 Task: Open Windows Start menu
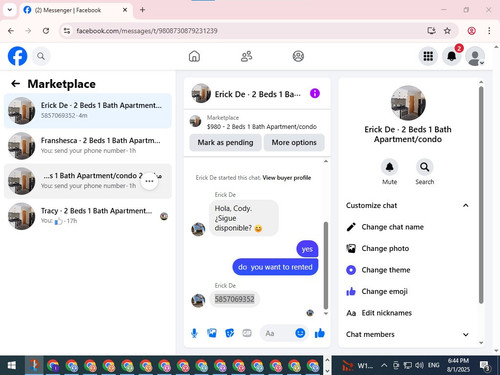[12, 365]
